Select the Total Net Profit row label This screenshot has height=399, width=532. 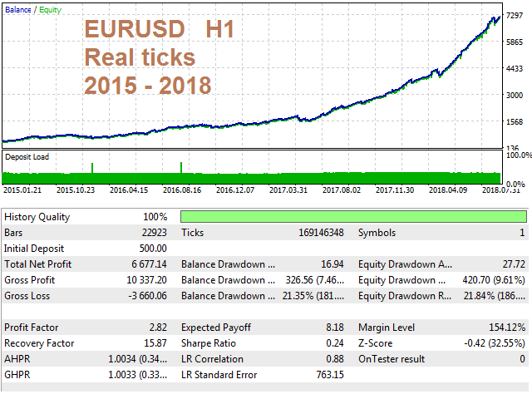coord(37,264)
